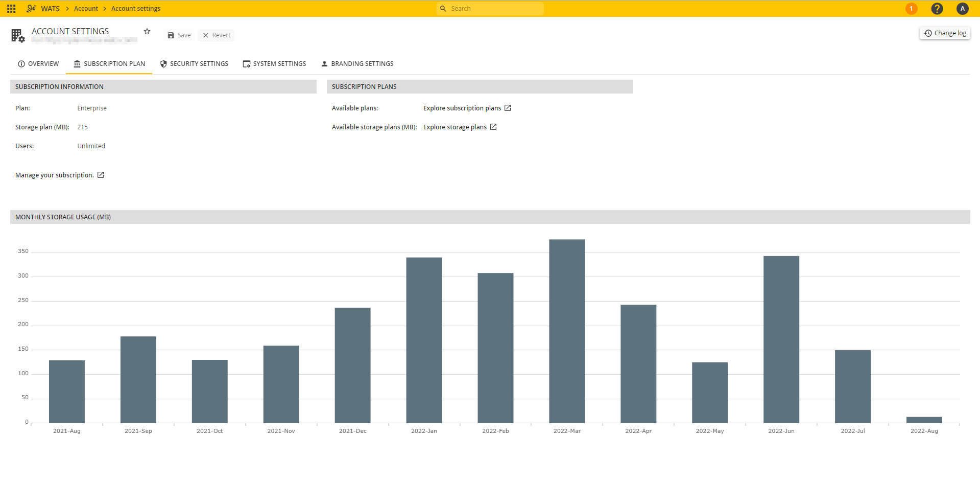Open the help question mark icon
This screenshot has width=980, height=504.
coord(937,9)
